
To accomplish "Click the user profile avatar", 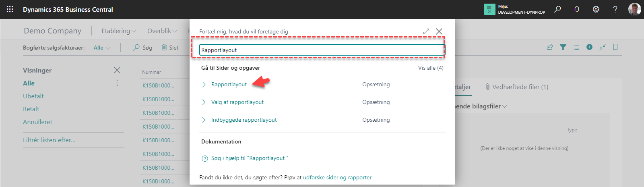I will (634, 9).
